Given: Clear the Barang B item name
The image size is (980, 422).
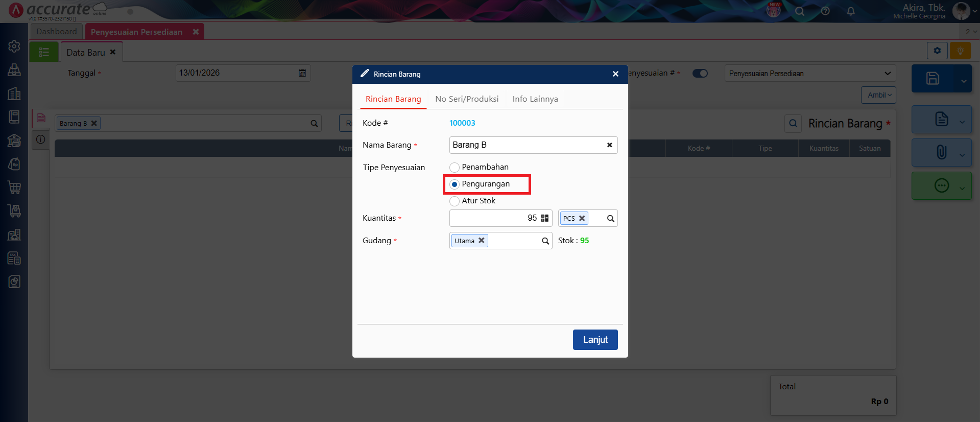Looking at the screenshot, I should click(x=609, y=145).
